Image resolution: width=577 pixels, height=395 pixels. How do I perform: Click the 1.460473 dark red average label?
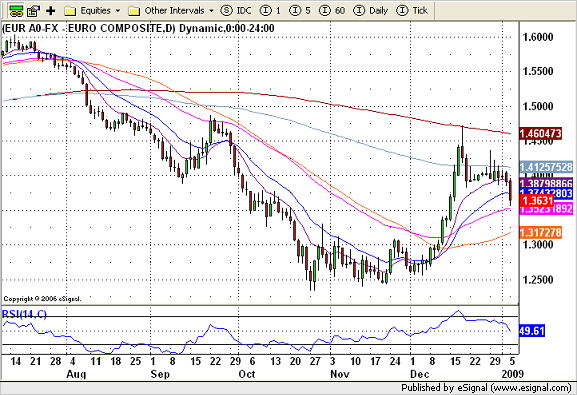tap(541, 133)
